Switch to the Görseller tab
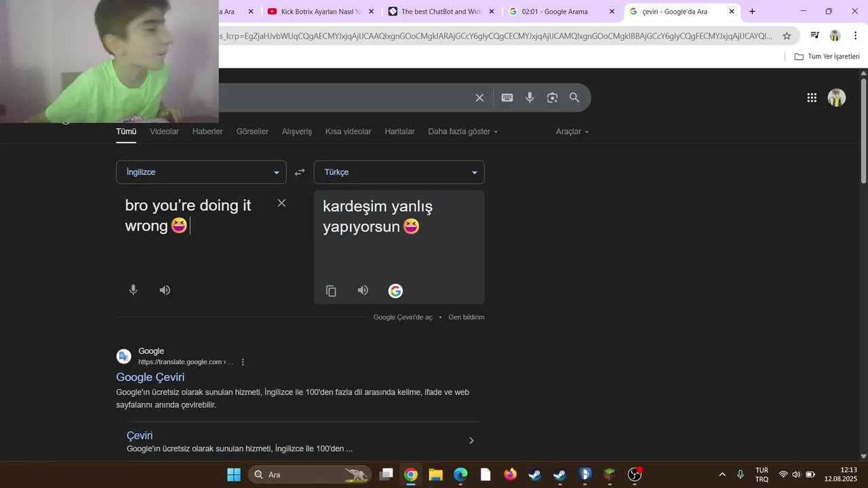The height and width of the screenshot is (488, 868). coord(252,131)
